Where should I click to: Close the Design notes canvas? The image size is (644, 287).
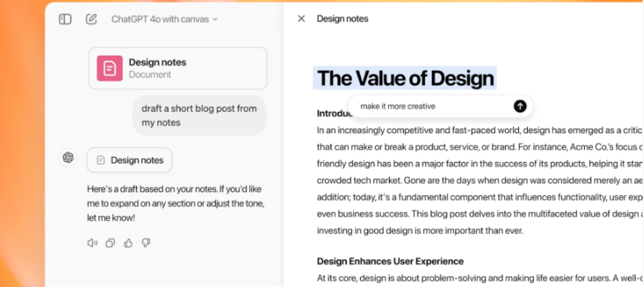coord(301,19)
